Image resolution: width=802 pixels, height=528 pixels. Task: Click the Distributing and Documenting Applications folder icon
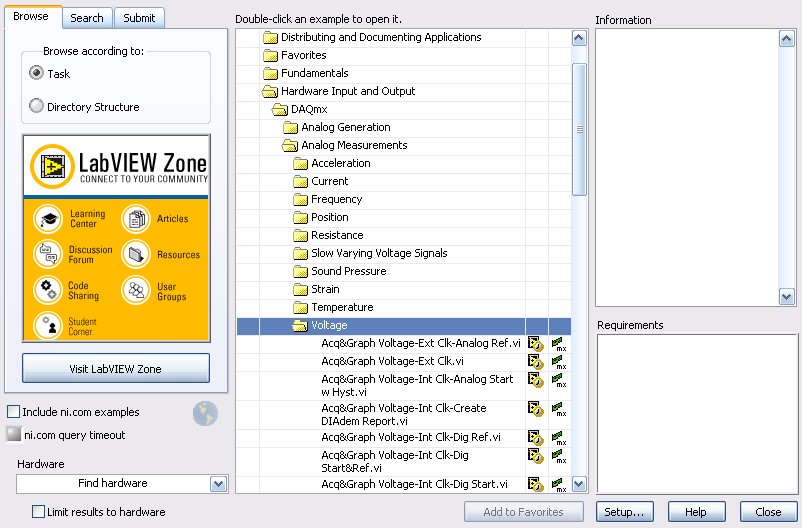click(x=270, y=37)
